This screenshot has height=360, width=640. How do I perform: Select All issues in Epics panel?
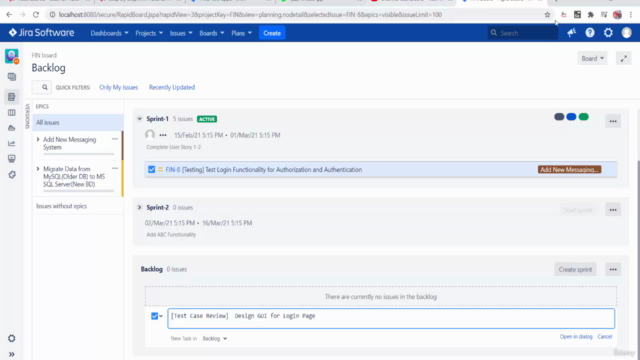click(78, 122)
